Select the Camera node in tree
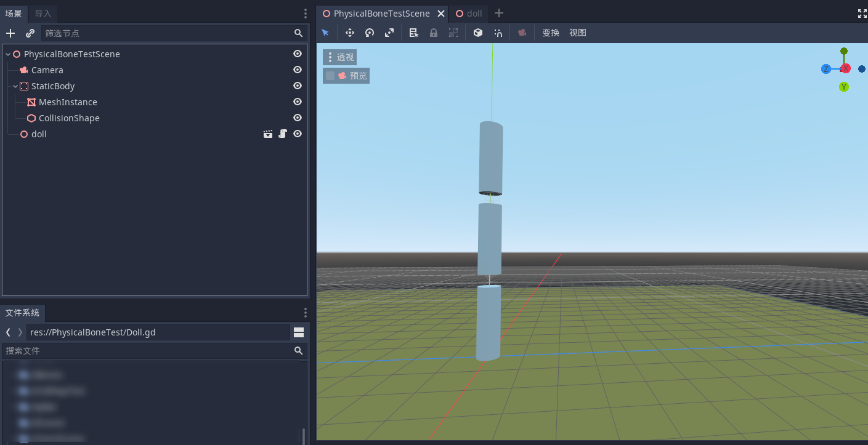 tap(47, 70)
